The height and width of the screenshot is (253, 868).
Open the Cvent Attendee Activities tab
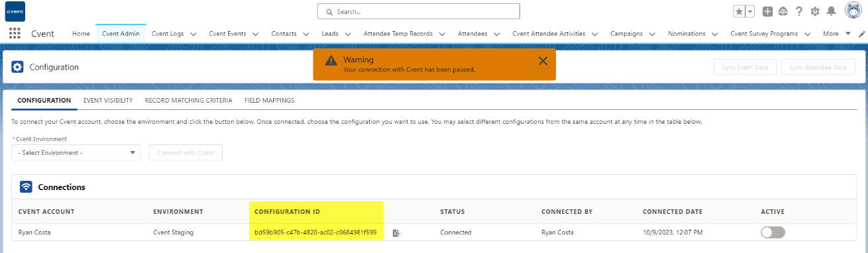[549, 34]
